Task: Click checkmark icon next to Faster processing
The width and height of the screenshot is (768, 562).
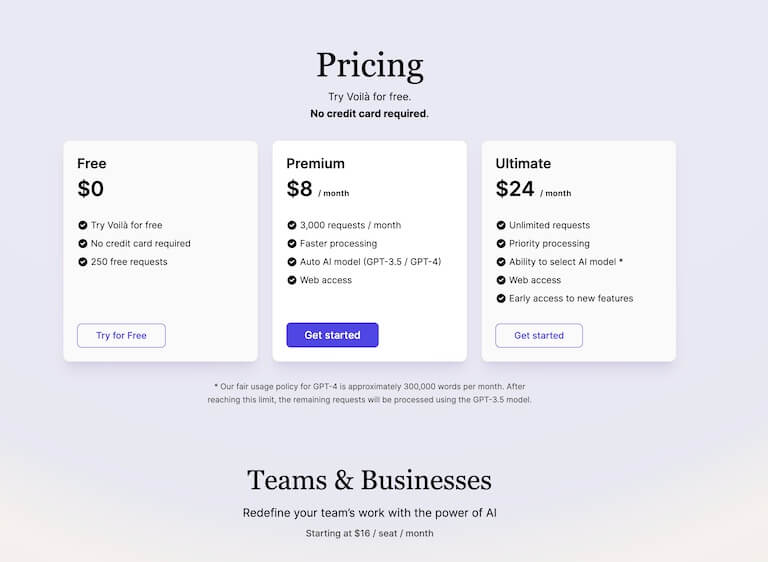Action: pyautogui.click(x=292, y=244)
